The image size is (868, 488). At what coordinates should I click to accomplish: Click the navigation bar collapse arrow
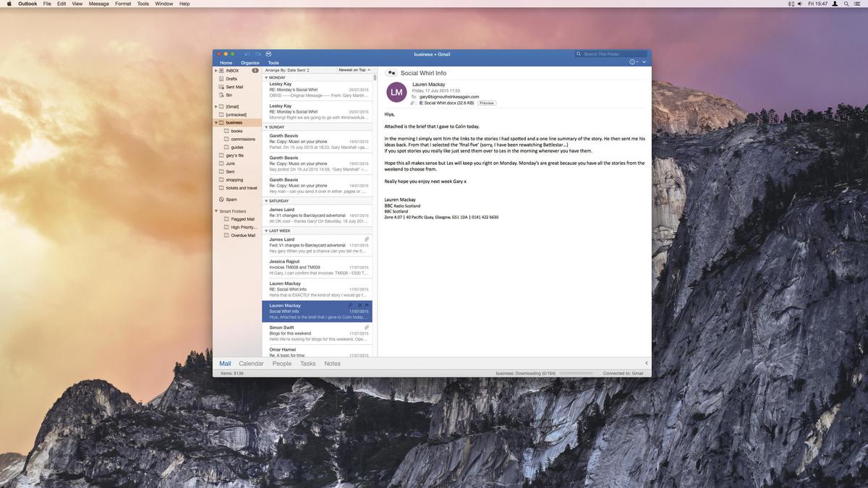click(x=647, y=363)
